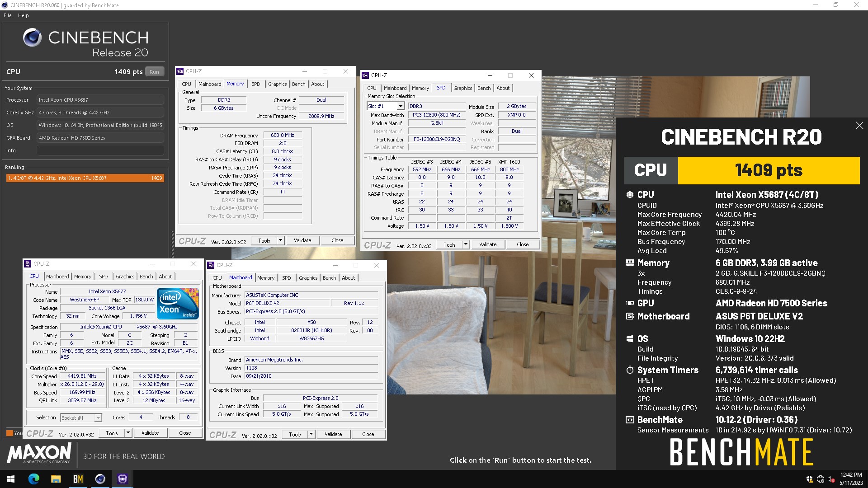Click the Processor field Intel Xeon CPU X5687
The height and width of the screenshot is (488, 868).
100,100
